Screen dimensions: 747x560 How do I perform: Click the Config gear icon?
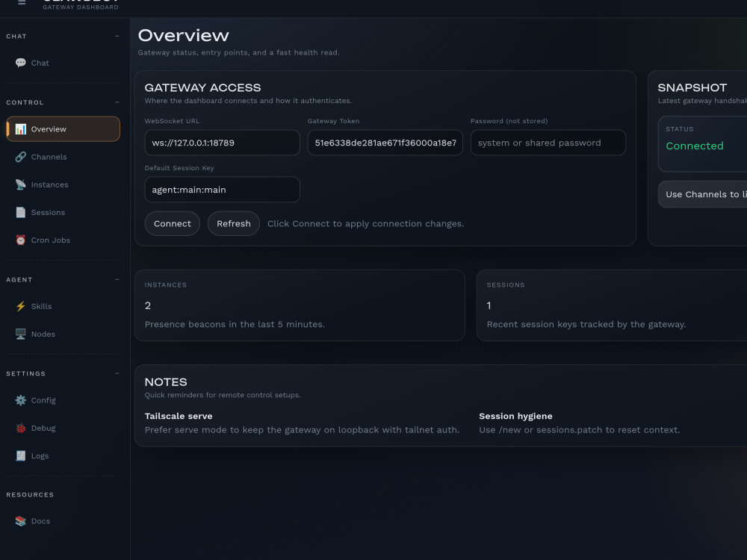pyautogui.click(x=20, y=400)
